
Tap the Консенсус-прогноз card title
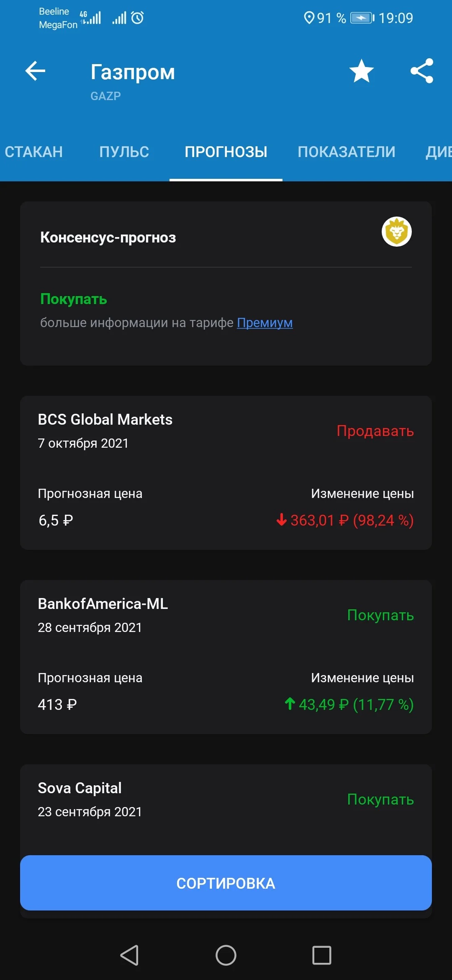pos(108,237)
